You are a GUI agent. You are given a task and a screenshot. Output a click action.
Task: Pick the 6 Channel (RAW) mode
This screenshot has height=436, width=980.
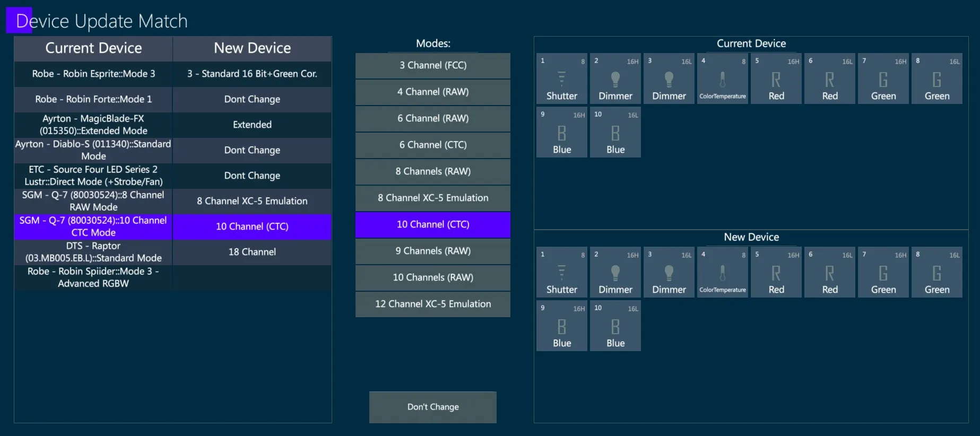pyautogui.click(x=433, y=118)
